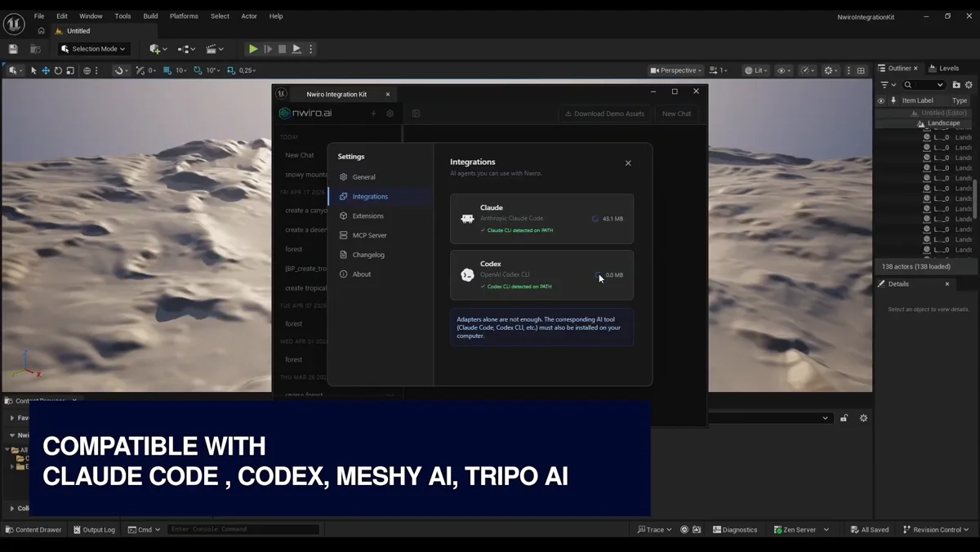980x552 pixels.
Task: Open the Platforms menu
Action: tap(184, 16)
